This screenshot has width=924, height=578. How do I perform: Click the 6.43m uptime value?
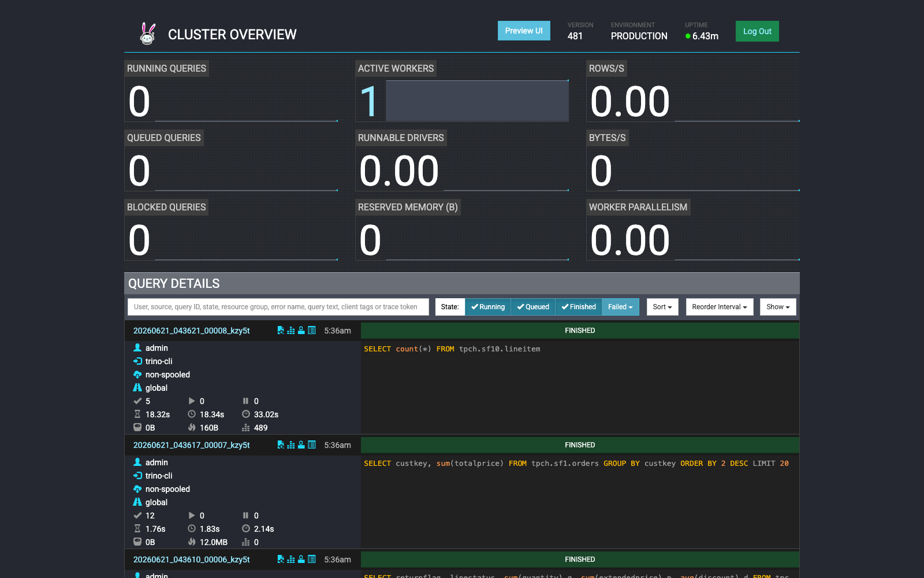coord(705,36)
